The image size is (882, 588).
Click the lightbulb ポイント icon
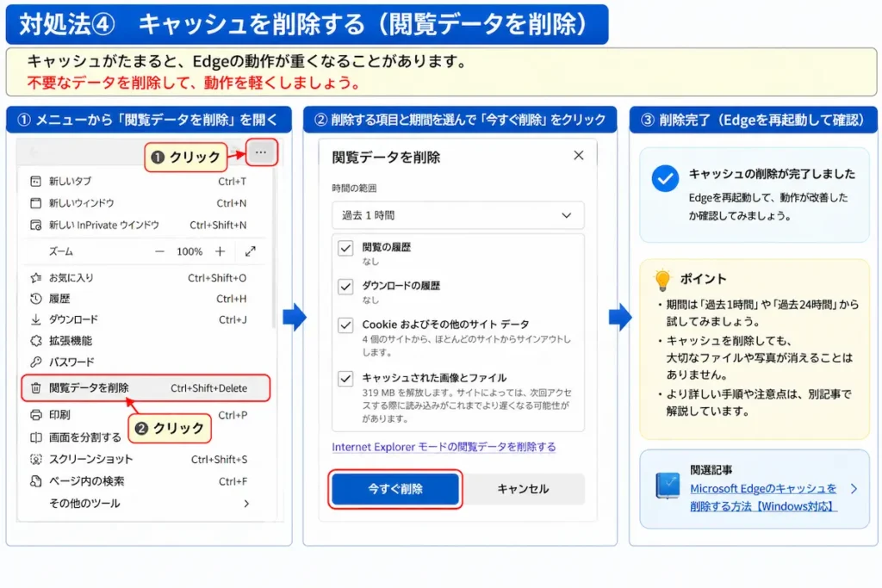(x=662, y=280)
